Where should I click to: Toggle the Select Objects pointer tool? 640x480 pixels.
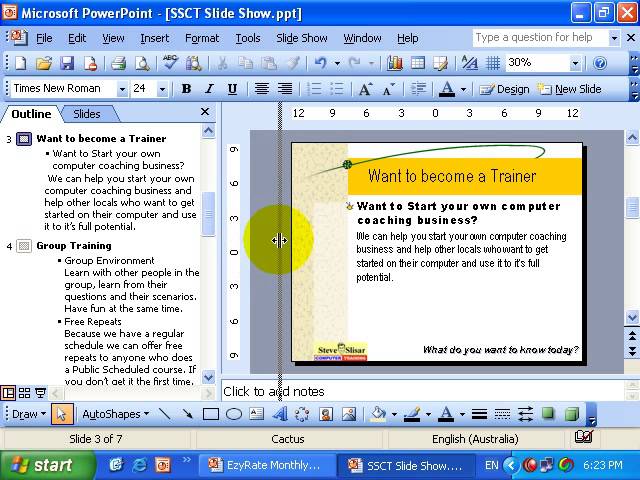[62, 414]
